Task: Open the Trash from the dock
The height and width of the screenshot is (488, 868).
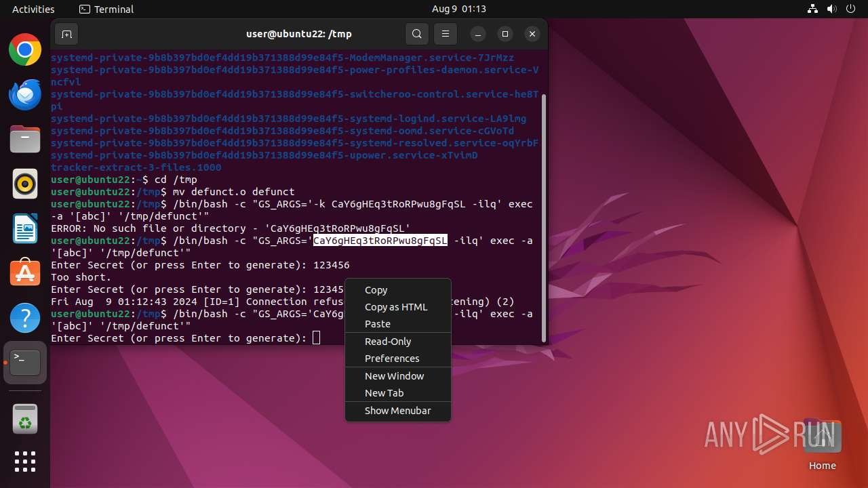Action: 25,420
